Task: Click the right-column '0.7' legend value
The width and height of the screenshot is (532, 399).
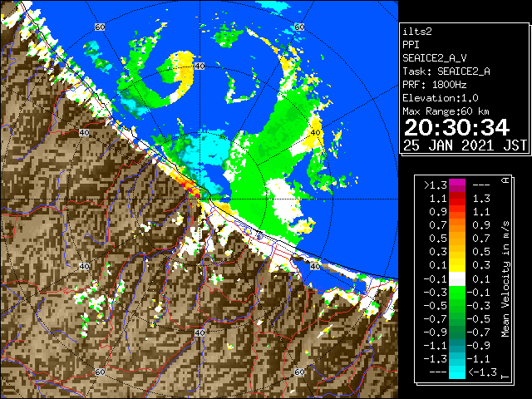Action: (x=481, y=239)
